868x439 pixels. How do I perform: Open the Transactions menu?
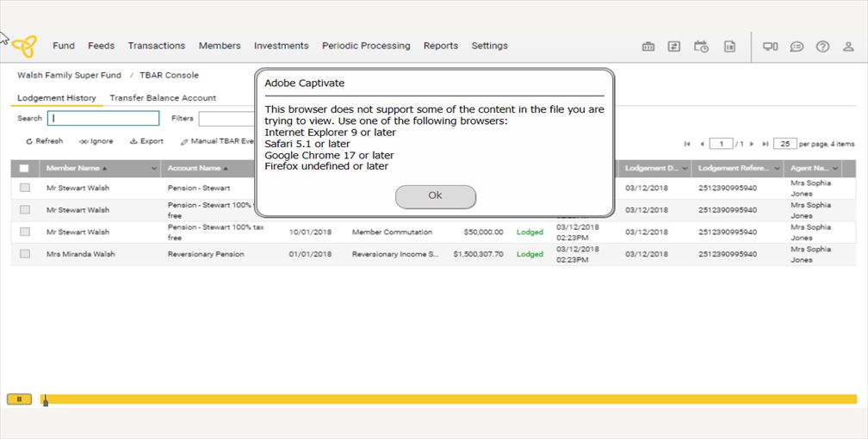click(x=157, y=46)
